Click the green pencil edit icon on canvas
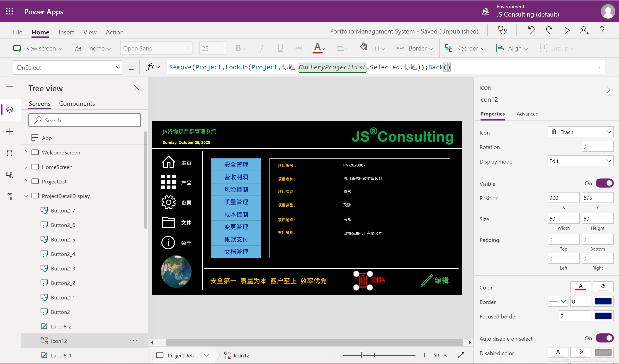The image size is (619, 364). tap(427, 281)
